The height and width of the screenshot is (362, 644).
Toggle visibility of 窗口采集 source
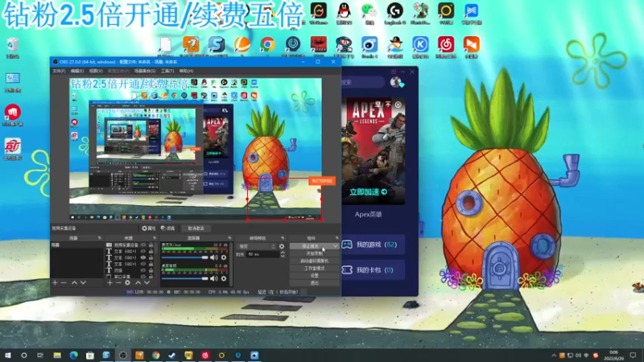point(143,277)
